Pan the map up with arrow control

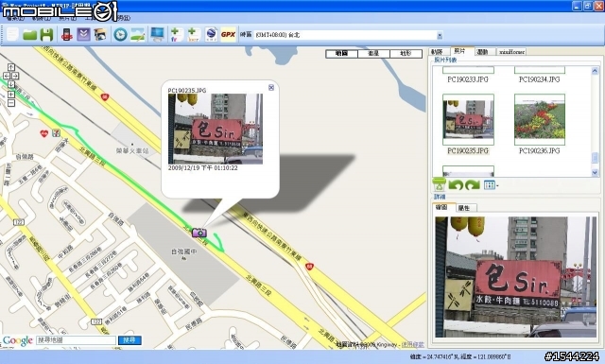10,67
